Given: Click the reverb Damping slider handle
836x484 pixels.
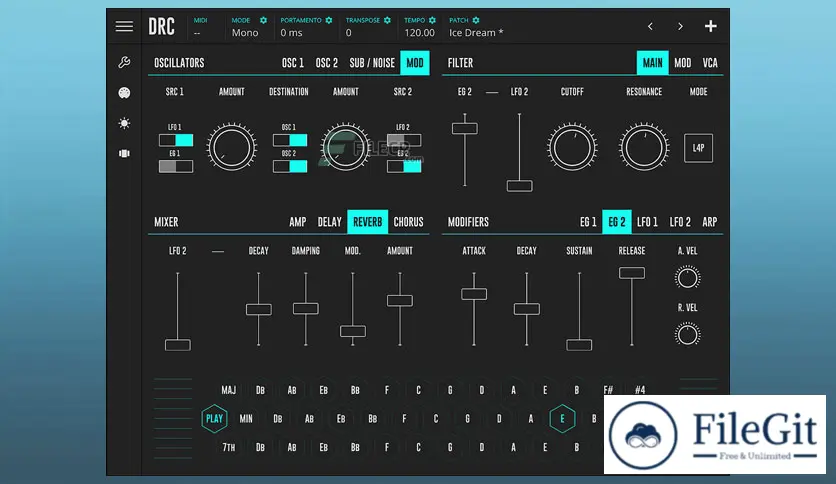Looking at the screenshot, I should [x=306, y=309].
